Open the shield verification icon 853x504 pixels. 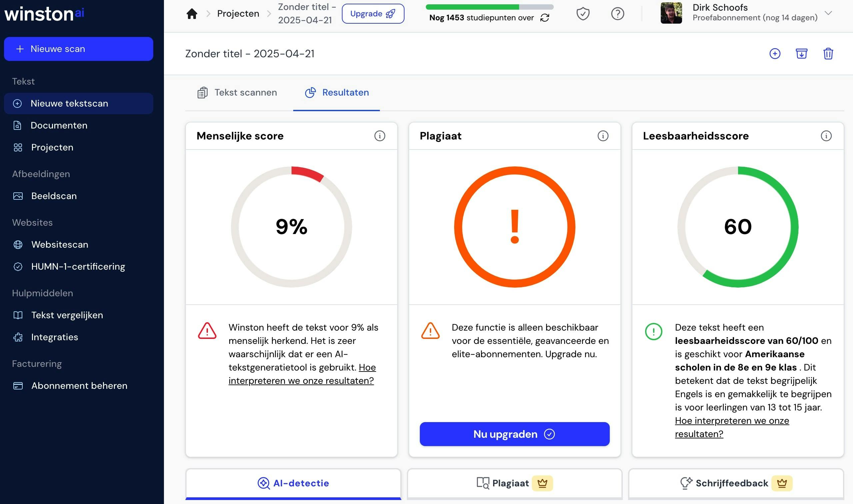[583, 14]
